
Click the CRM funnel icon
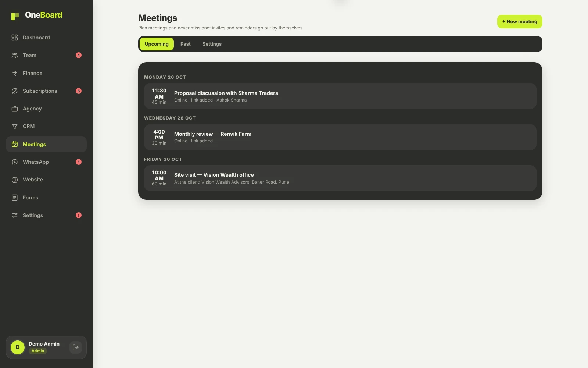[x=15, y=126]
